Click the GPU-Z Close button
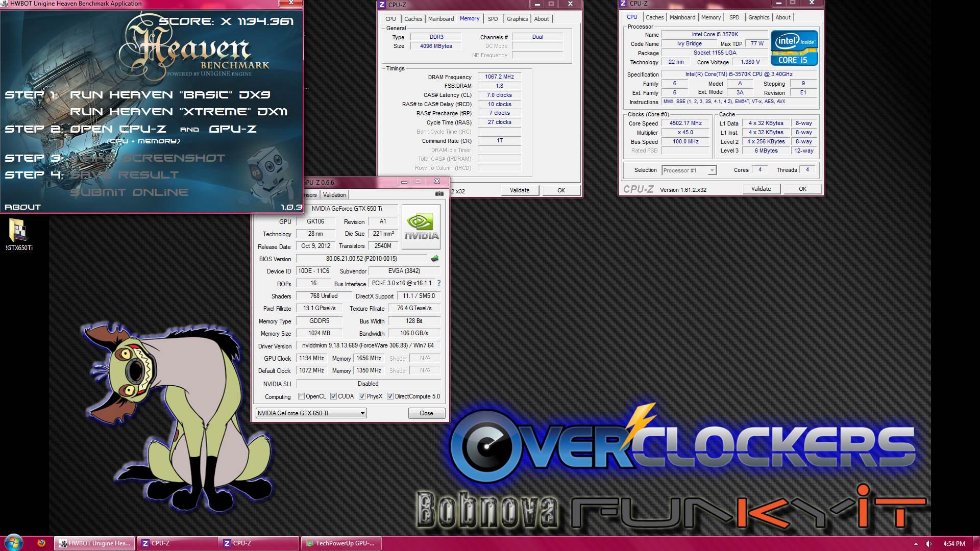Viewport: 980px width, 551px height. coord(426,413)
